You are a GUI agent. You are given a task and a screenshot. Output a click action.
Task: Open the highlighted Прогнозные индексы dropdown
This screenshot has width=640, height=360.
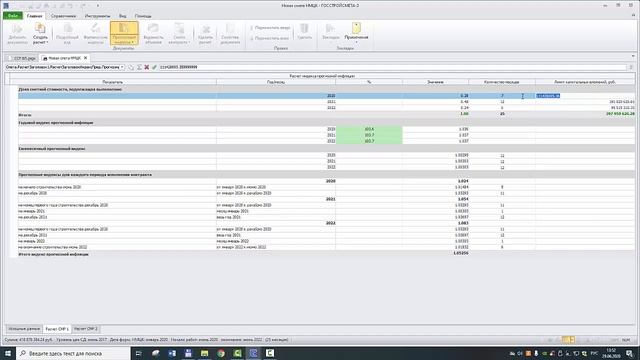pyautogui.click(x=124, y=33)
